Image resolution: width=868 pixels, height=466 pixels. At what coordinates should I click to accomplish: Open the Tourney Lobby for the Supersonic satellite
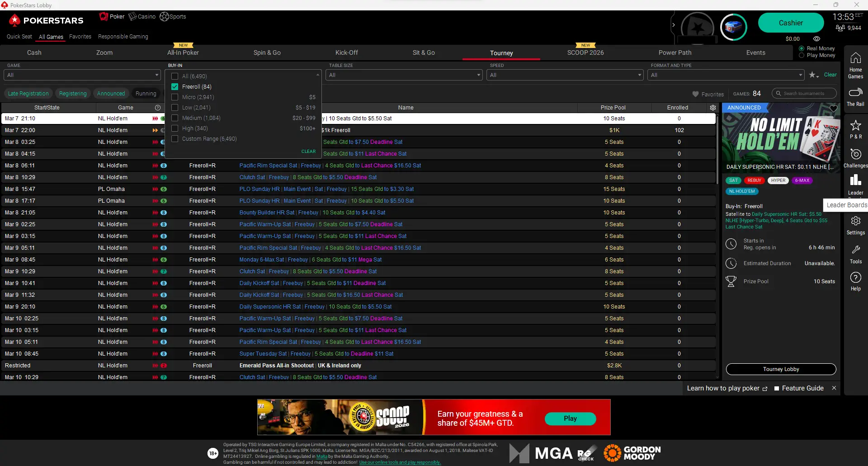pos(780,369)
